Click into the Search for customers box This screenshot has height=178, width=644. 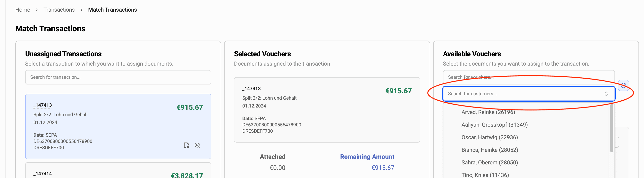tap(523, 94)
